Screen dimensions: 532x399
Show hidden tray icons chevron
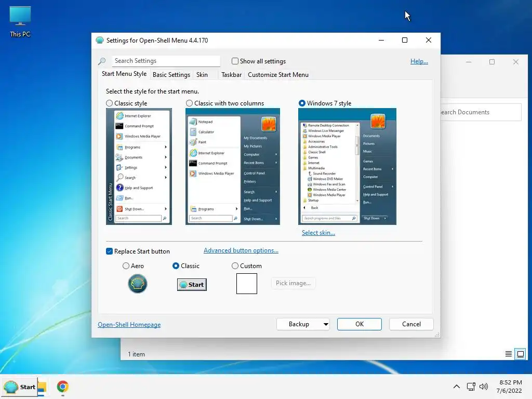457,387
